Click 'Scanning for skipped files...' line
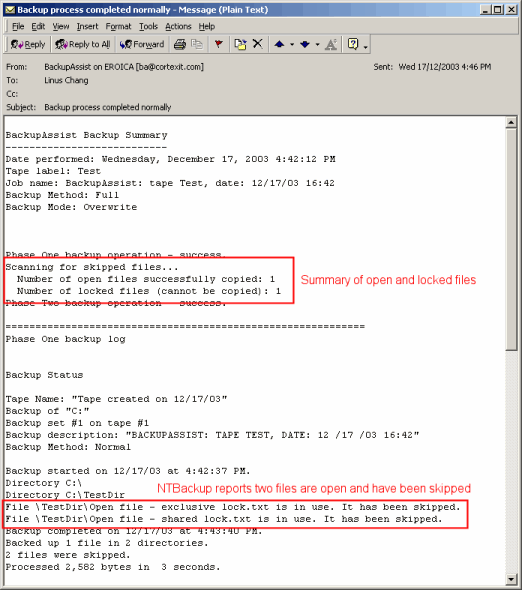Screen dimensions: 522x590 point(92,267)
